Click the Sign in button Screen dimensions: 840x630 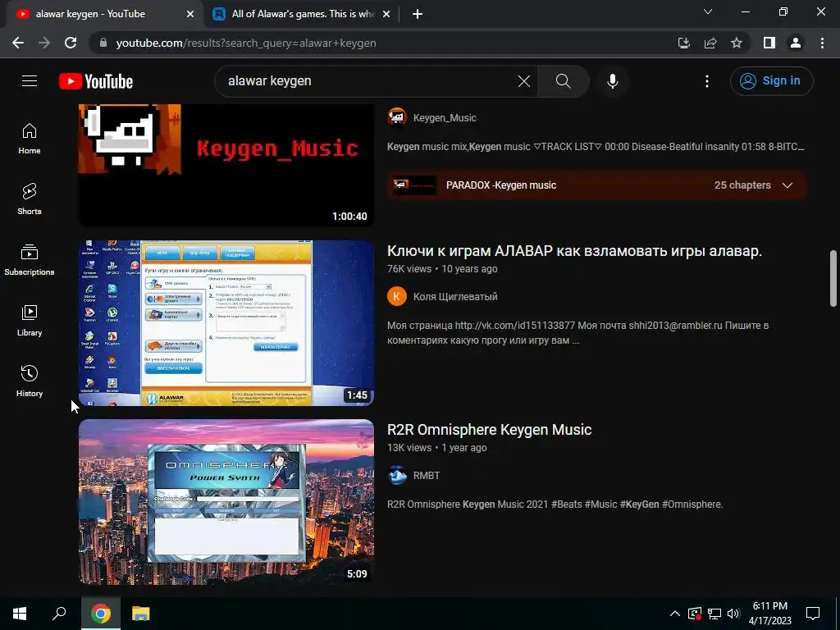[x=771, y=81]
